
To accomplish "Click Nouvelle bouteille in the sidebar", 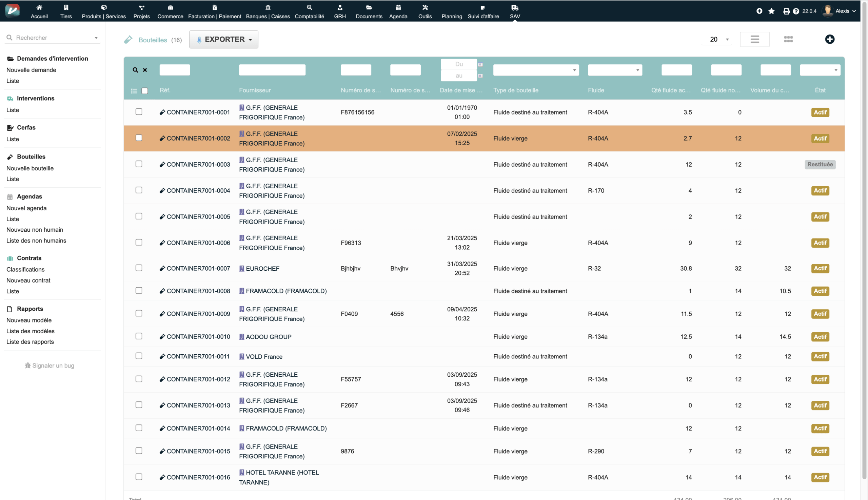I will (30, 168).
